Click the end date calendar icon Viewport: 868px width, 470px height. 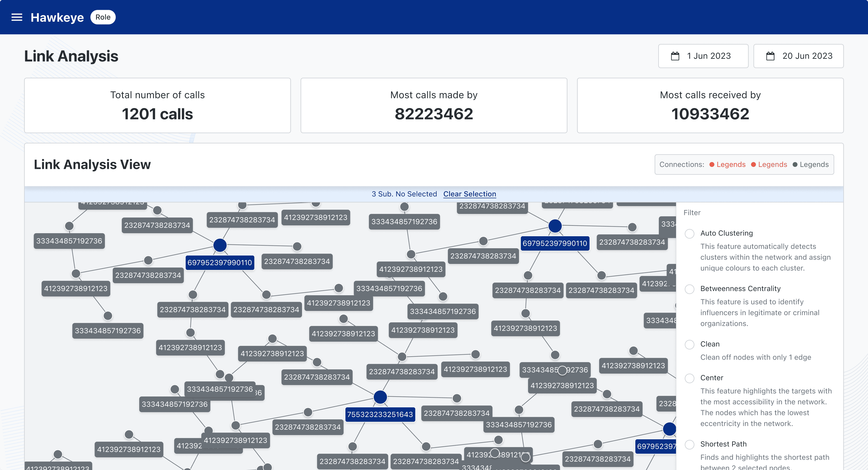point(770,56)
